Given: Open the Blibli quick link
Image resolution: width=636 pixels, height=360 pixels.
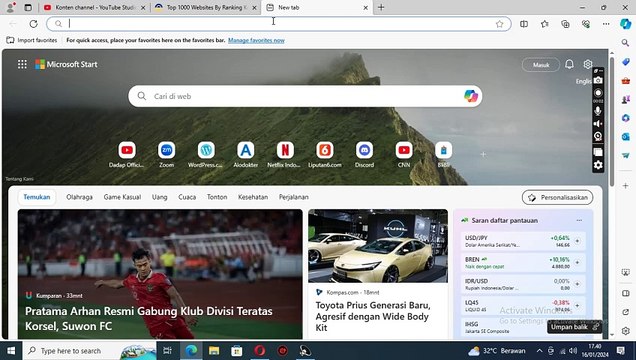Looking at the screenshot, I should 443,150.
